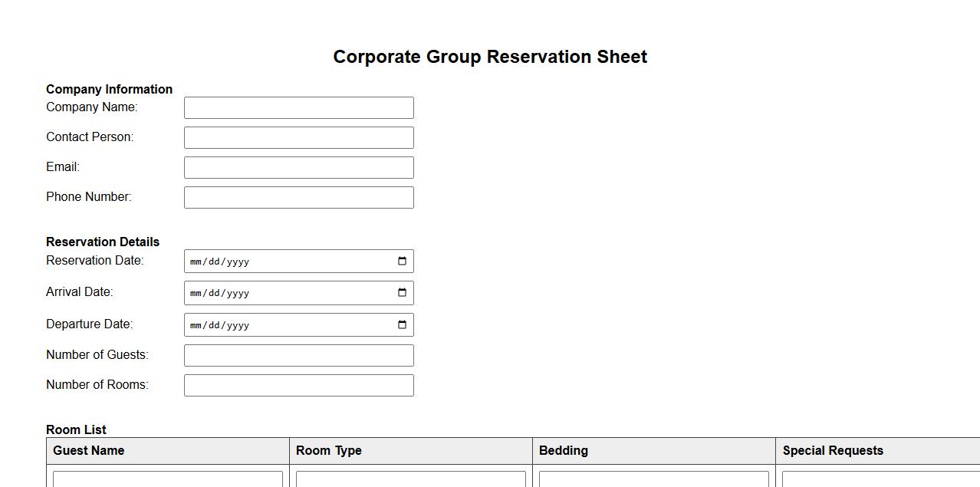Open the Departure Date calendar picker icon
Screen dimensions: 980x487
[x=402, y=325]
